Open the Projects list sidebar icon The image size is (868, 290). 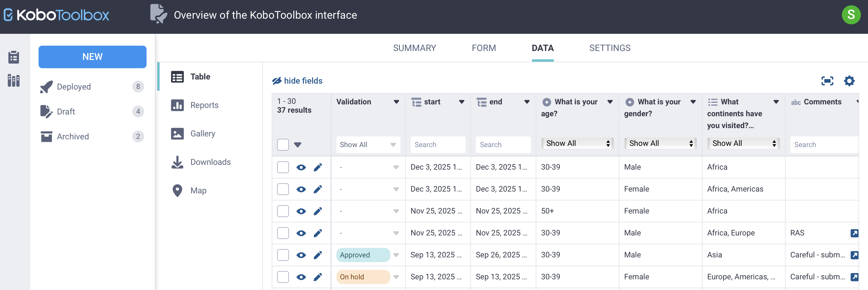click(x=13, y=57)
